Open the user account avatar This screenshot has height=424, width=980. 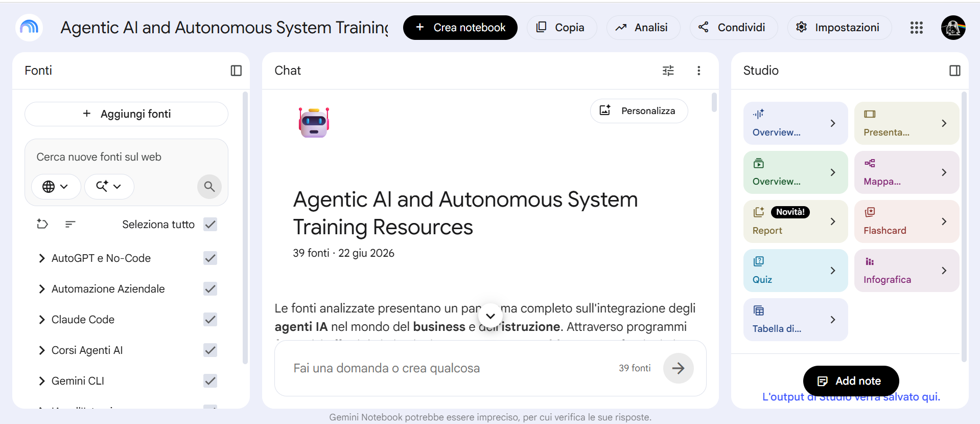coord(953,28)
